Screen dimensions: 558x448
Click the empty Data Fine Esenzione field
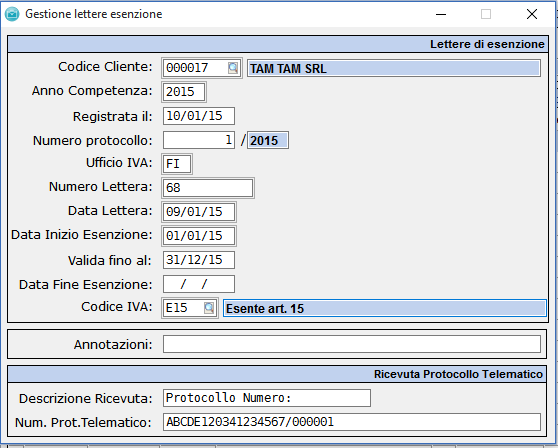(199, 284)
